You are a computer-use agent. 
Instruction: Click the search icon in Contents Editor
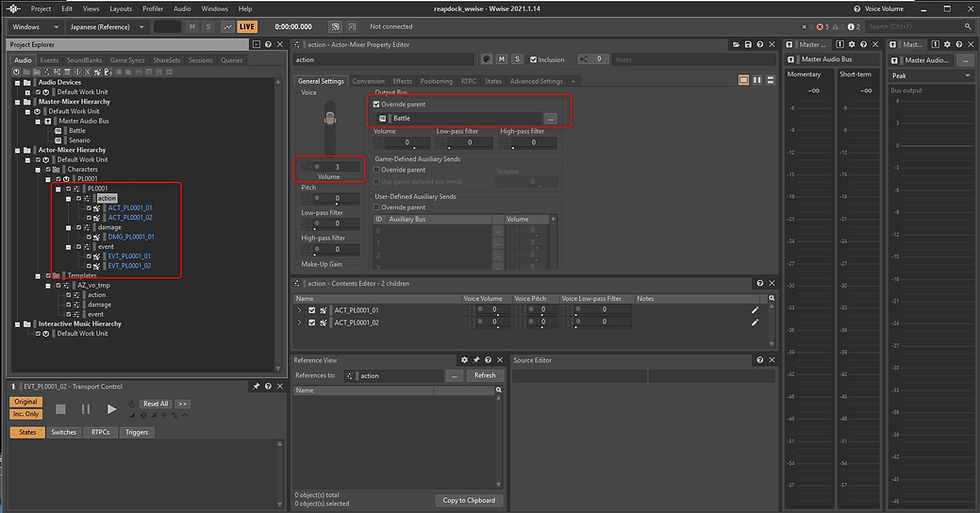[772, 298]
